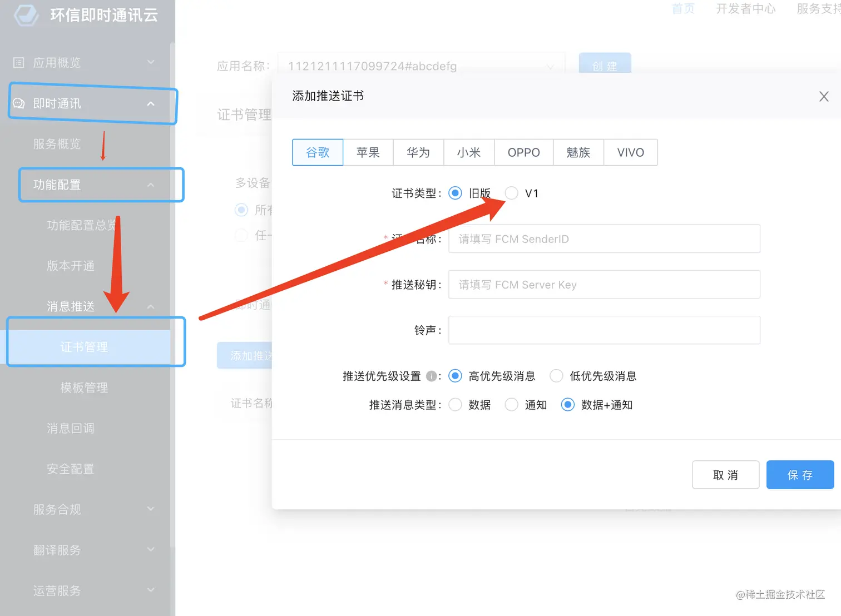Click the 取消 button

725,475
